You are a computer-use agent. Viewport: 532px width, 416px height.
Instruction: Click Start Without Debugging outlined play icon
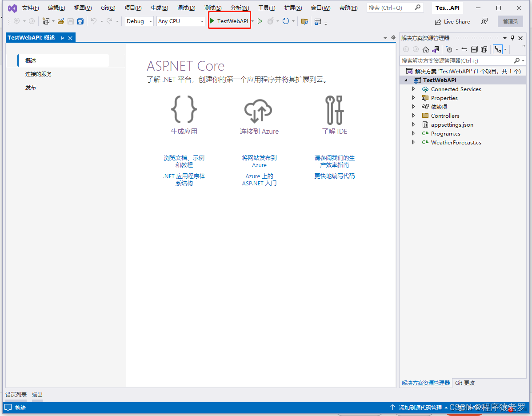[x=260, y=21]
